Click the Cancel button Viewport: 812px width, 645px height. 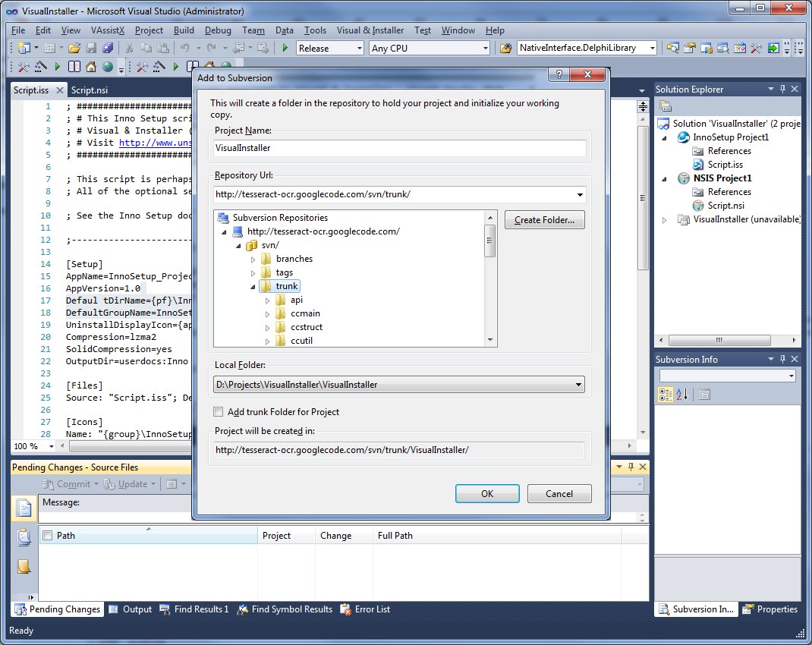click(x=559, y=493)
